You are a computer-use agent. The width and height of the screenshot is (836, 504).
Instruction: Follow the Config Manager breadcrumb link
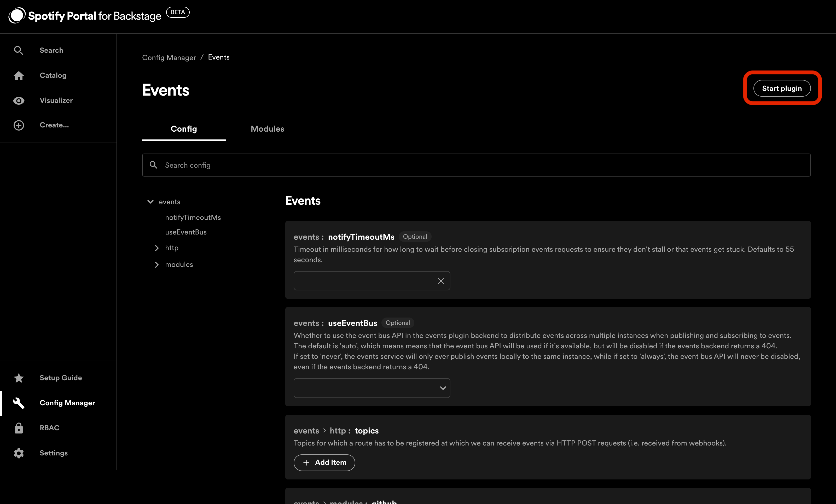pyautogui.click(x=169, y=57)
